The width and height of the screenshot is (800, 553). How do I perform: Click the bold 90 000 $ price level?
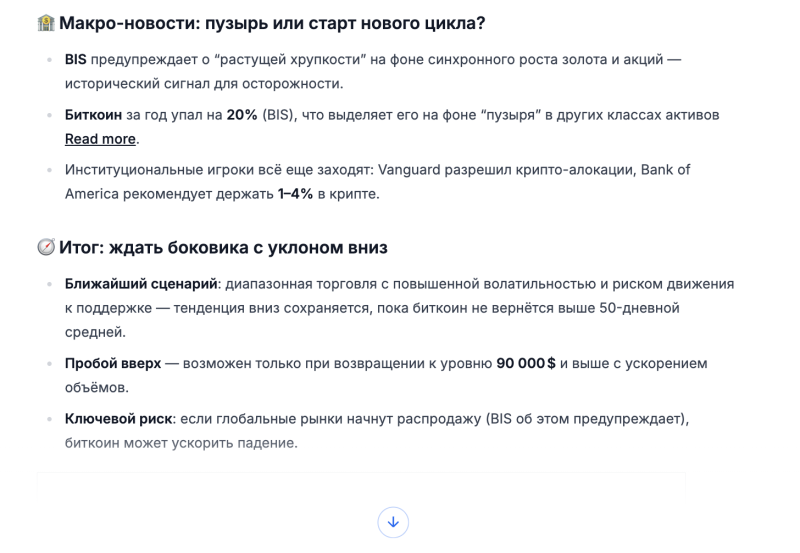tap(526, 363)
